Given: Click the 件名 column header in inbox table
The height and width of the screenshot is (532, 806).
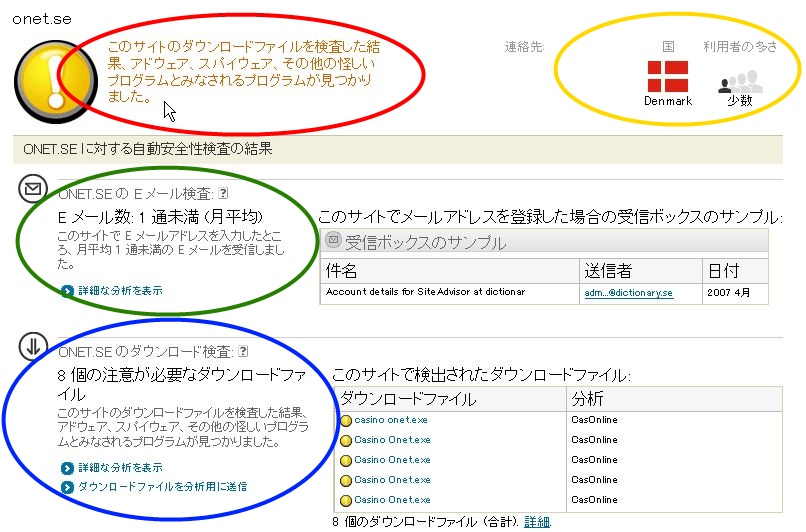Looking at the screenshot, I should [342, 271].
